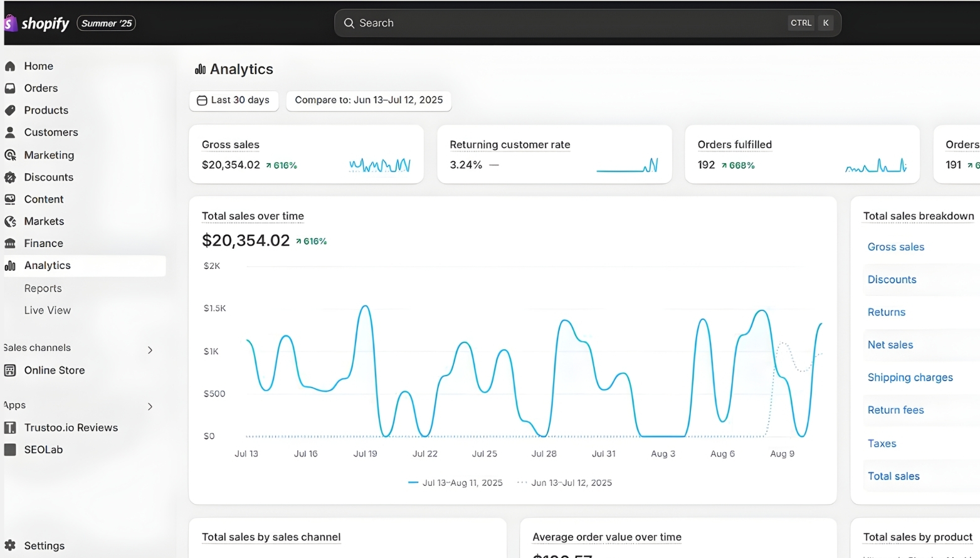Click the Orders inbox icon
Image resolution: width=980 pixels, height=558 pixels.
[x=10, y=88]
